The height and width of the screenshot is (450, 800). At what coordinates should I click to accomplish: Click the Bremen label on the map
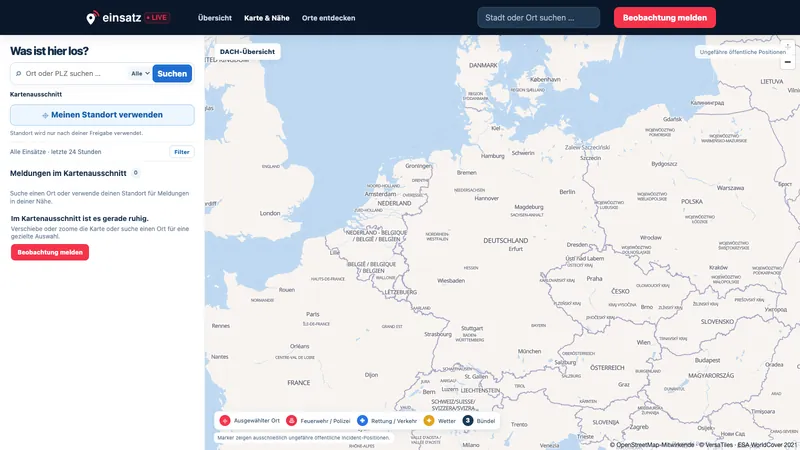pos(466,173)
